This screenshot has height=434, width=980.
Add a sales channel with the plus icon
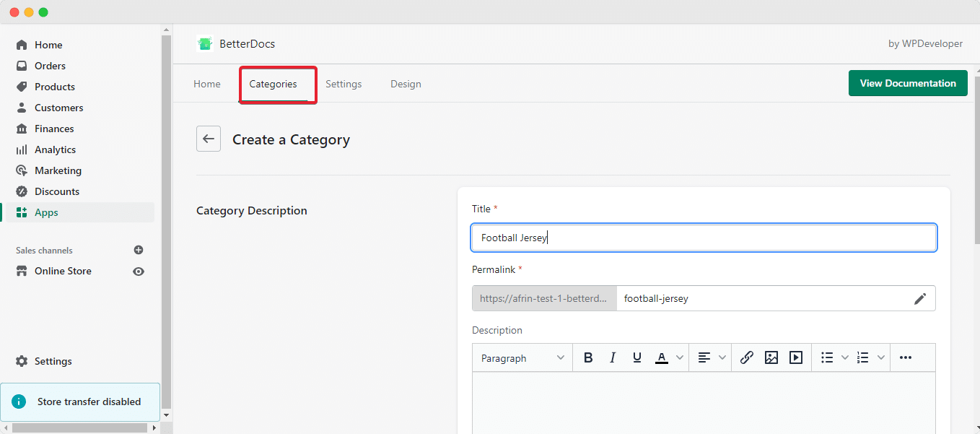(x=138, y=250)
